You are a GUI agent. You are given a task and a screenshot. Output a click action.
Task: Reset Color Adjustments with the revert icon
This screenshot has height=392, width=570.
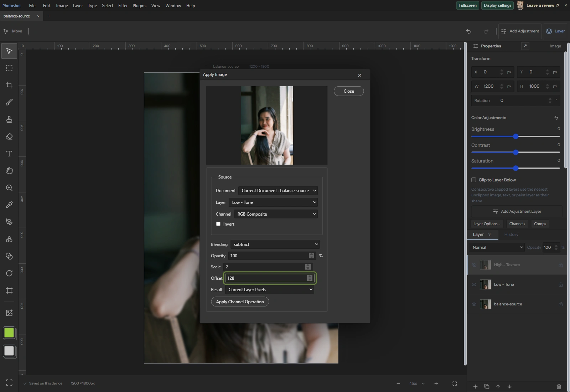click(x=556, y=118)
